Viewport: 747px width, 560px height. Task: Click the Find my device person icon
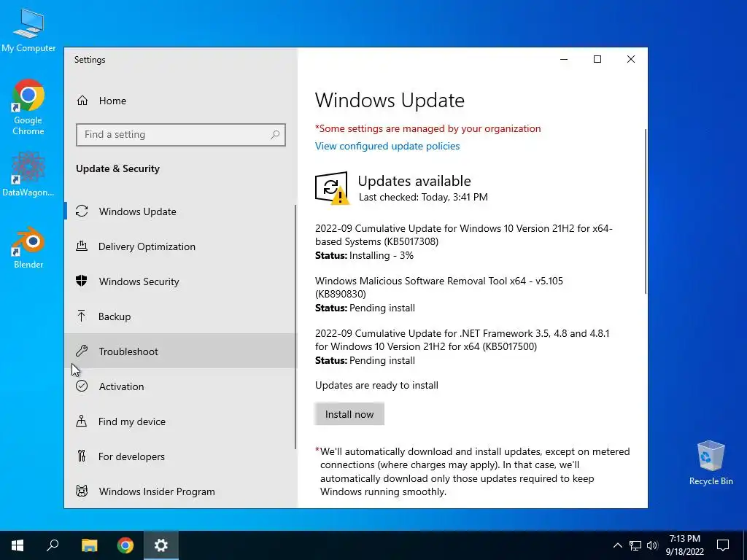[x=82, y=421]
